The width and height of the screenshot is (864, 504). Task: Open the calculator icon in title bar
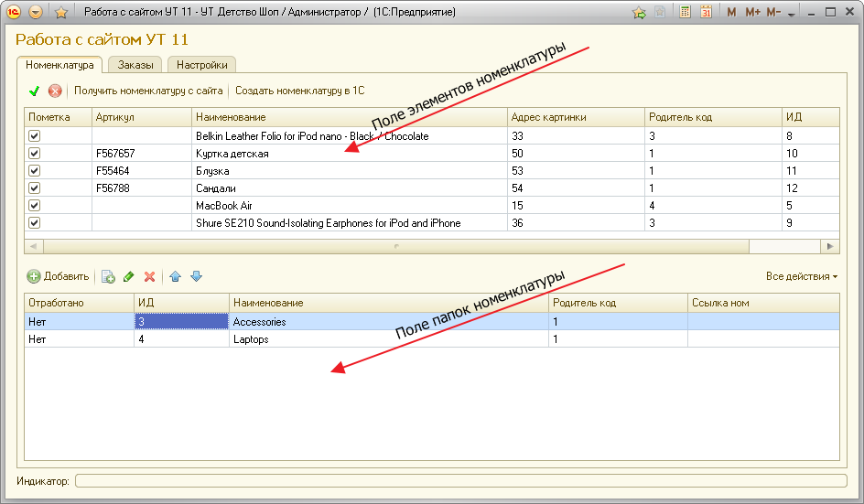(x=686, y=12)
